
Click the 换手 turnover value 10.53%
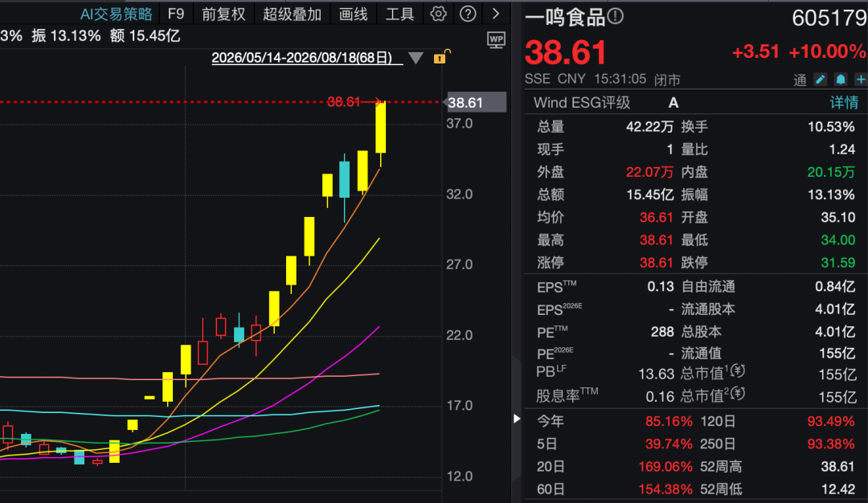[x=831, y=127]
